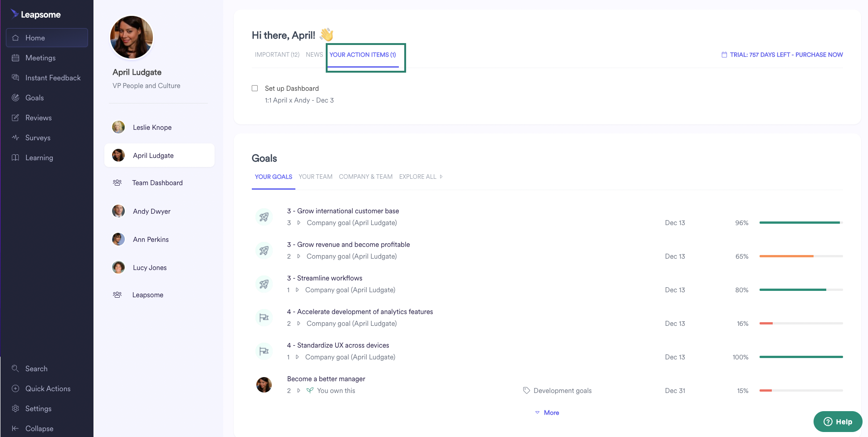
Task: Expand sub-goals of Accelerate development of analytics features
Action: 299,324
